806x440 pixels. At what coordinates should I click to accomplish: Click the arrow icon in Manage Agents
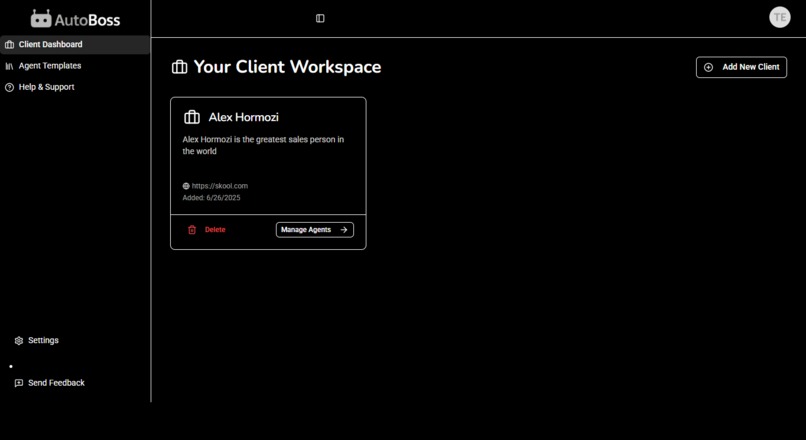coord(344,230)
